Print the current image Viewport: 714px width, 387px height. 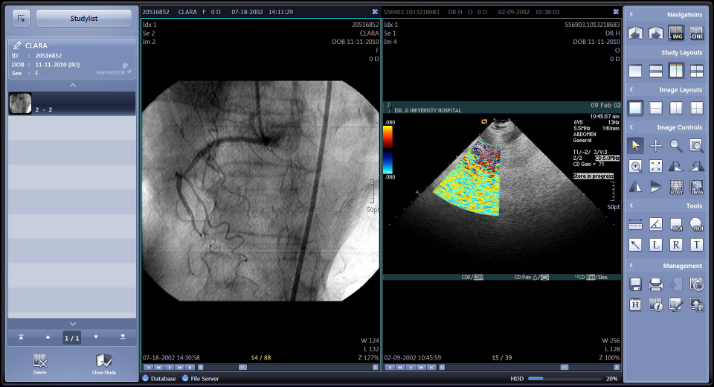tap(656, 284)
